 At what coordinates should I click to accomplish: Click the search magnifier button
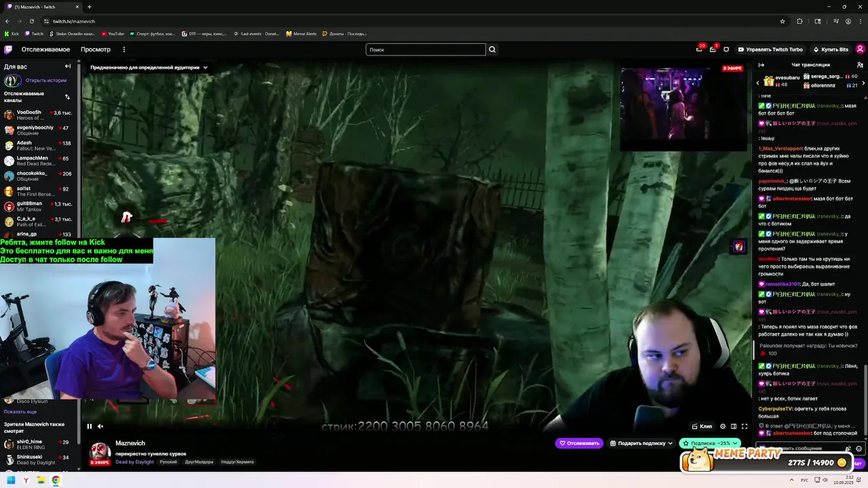click(x=492, y=49)
